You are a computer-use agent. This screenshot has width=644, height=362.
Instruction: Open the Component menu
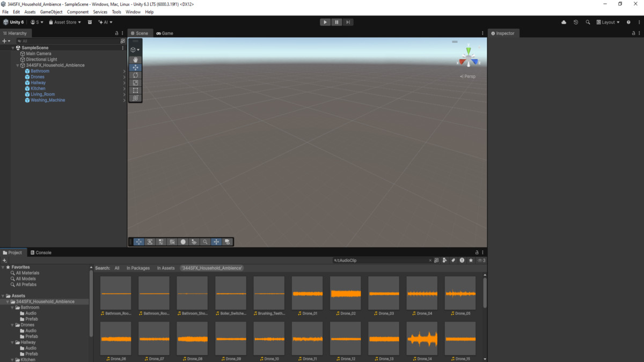(x=78, y=12)
